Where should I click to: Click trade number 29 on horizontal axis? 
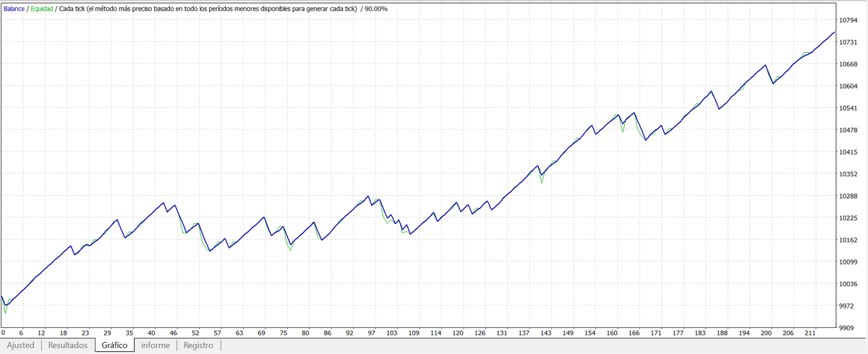coord(107,333)
